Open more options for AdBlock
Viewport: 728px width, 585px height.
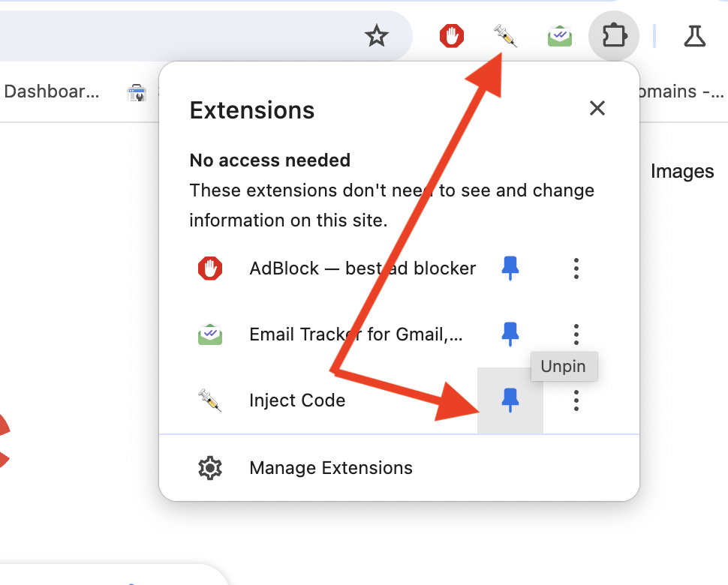[x=576, y=268]
